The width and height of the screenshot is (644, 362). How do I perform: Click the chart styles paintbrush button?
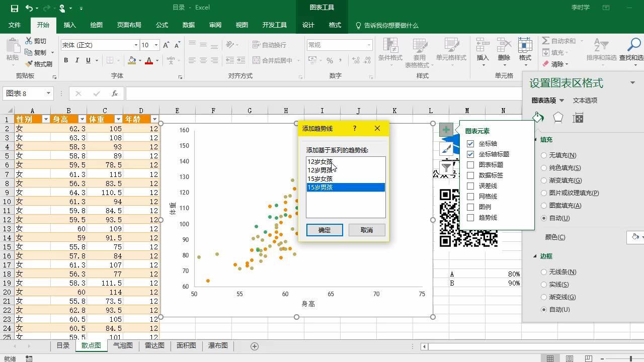point(446,149)
